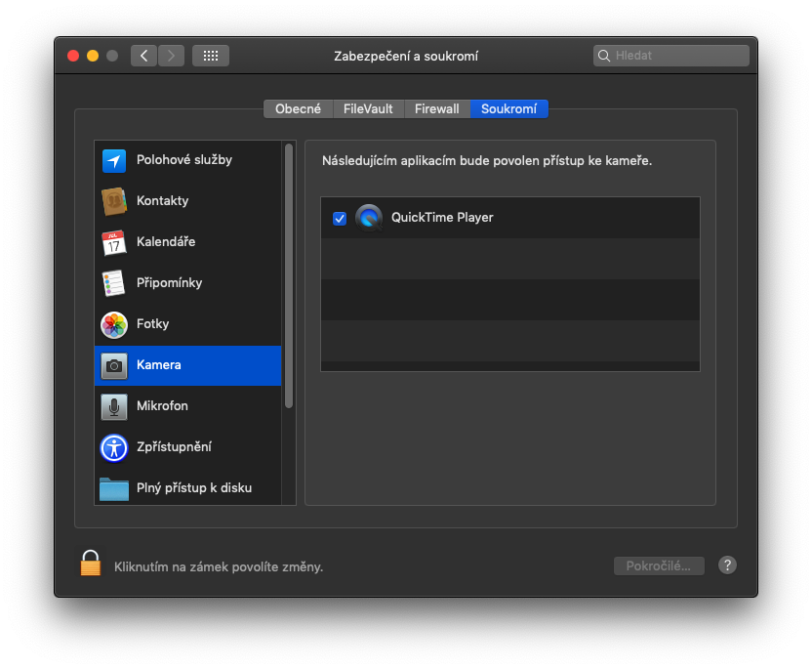
Task: Click the Location Services arrow icon
Action: 114,160
